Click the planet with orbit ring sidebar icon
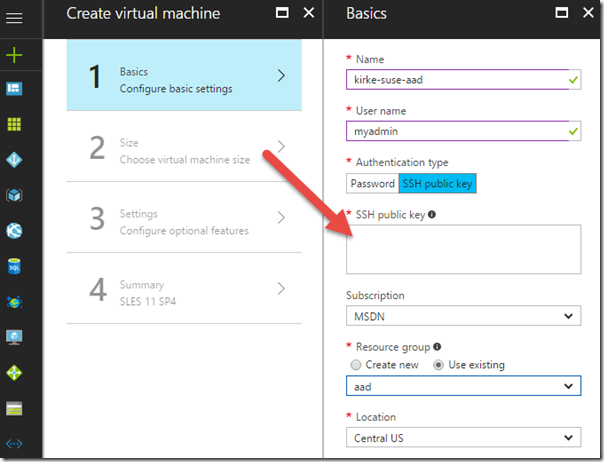The height and width of the screenshot is (462, 604). click(x=14, y=302)
